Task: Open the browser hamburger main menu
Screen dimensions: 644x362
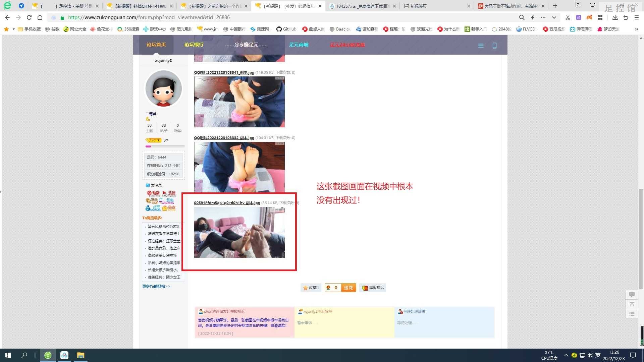Action: [x=636, y=17]
